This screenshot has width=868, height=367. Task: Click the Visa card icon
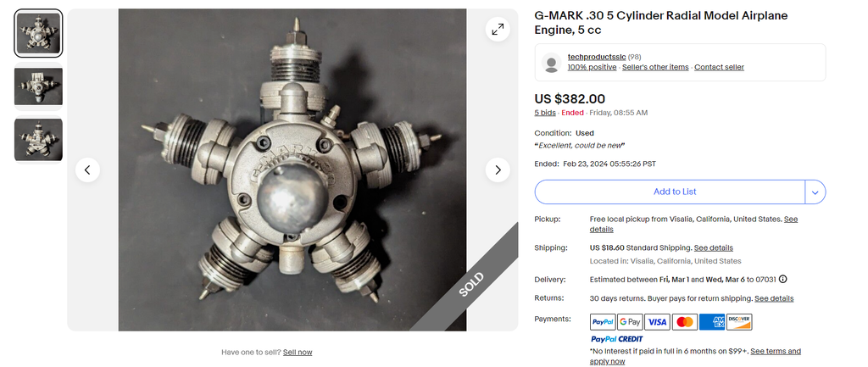click(657, 321)
